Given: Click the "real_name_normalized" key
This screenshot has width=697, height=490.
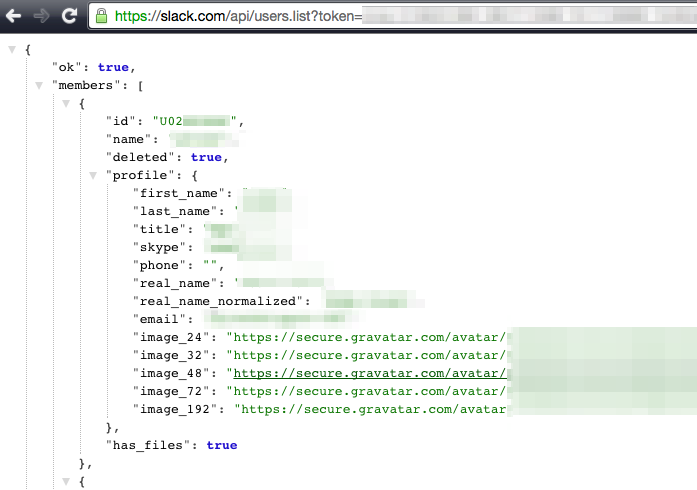Looking at the screenshot, I should pyautogui.click(x=218, y=301).
